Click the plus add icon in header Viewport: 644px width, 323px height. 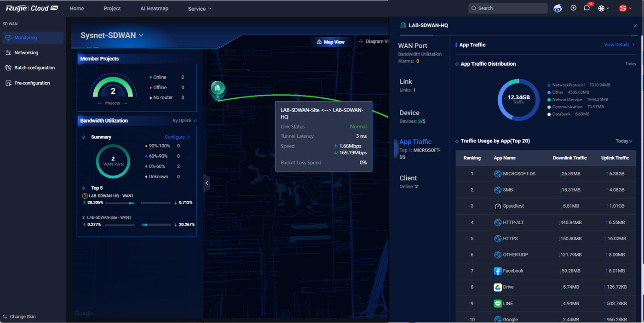coord(573,8)
